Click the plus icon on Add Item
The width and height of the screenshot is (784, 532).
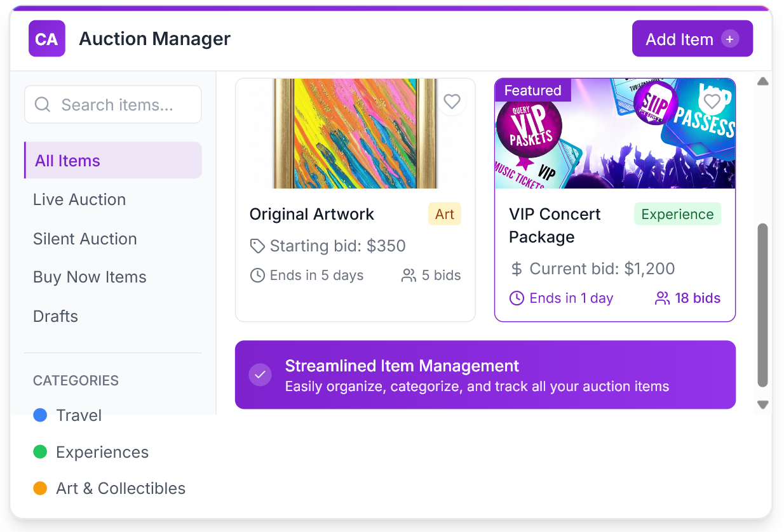[x=730, y=39]
